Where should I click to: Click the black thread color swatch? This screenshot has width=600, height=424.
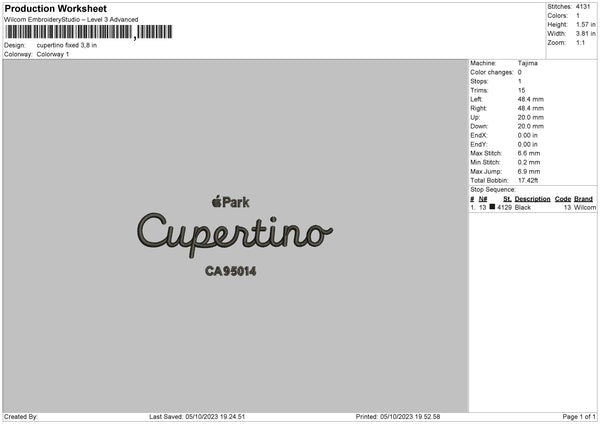pos(492,207)
